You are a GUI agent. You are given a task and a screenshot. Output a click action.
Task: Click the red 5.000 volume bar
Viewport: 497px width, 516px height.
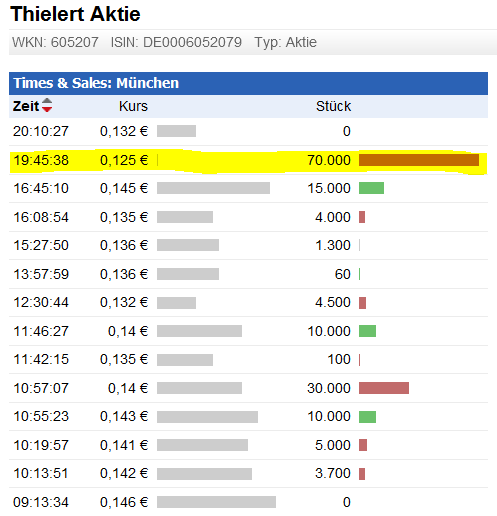click(x=363, y=445)
